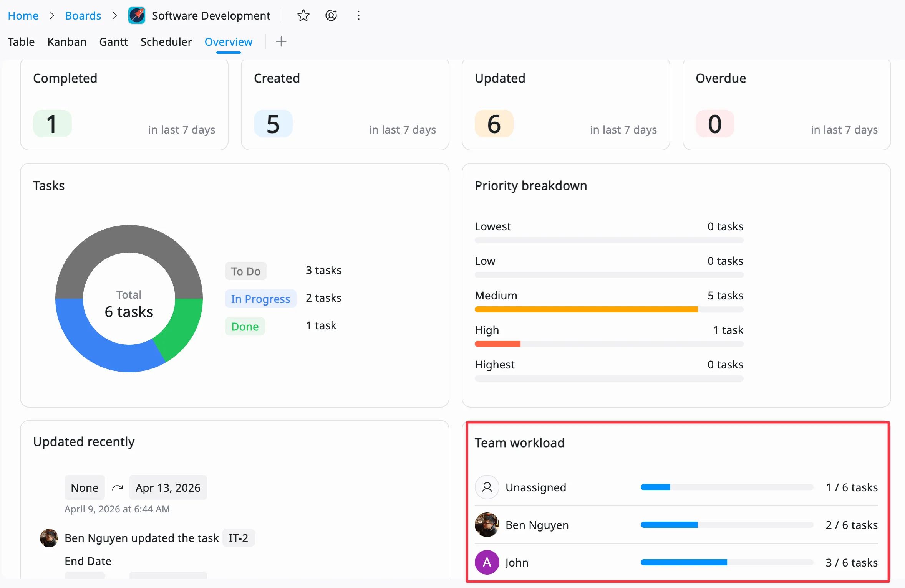Click the In Progress status tag
The height and width of the screenshot is (588, 905).
260,299
